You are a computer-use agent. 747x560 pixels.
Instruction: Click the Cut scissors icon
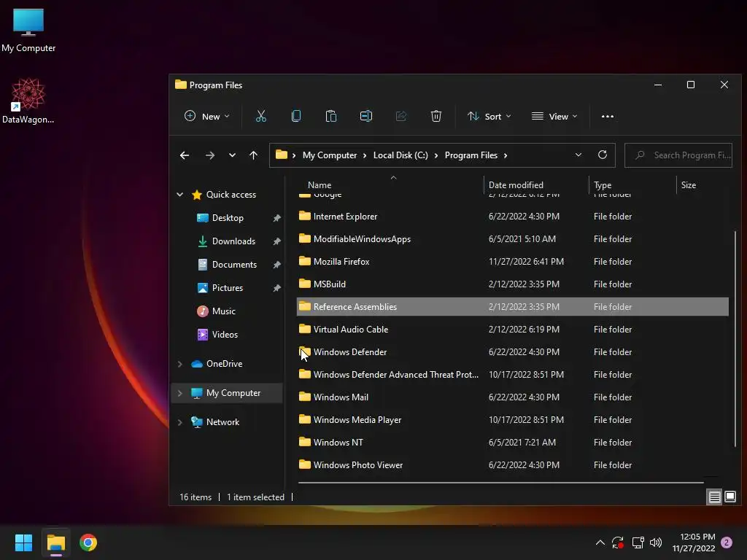260,116
